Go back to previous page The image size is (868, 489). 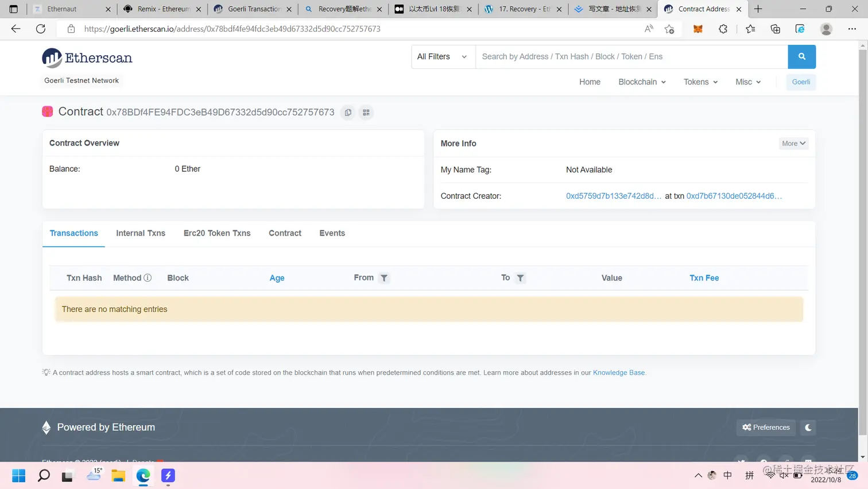[x=15, y=29]
